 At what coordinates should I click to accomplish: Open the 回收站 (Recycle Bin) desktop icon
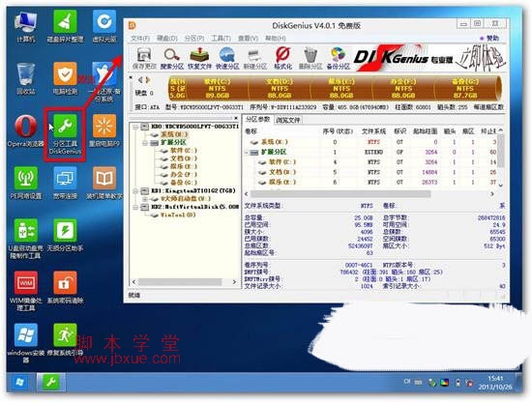click(x=26, y=78)
